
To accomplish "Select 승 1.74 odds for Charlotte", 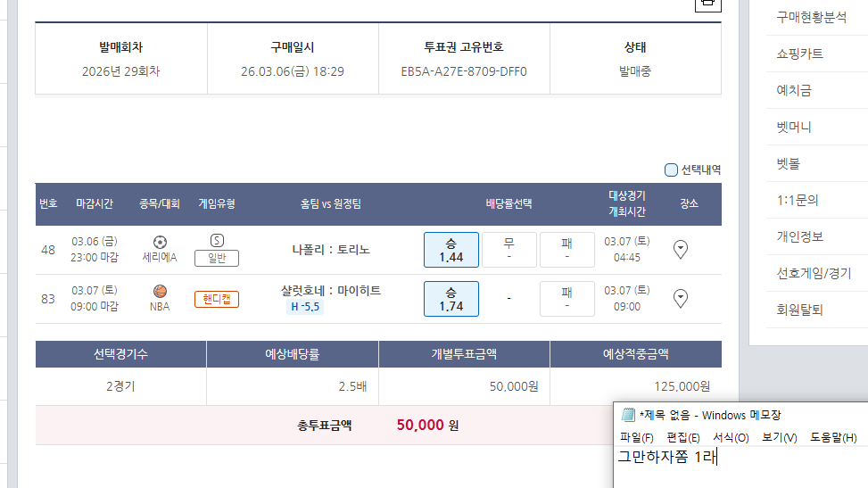I will coord(451,299).
